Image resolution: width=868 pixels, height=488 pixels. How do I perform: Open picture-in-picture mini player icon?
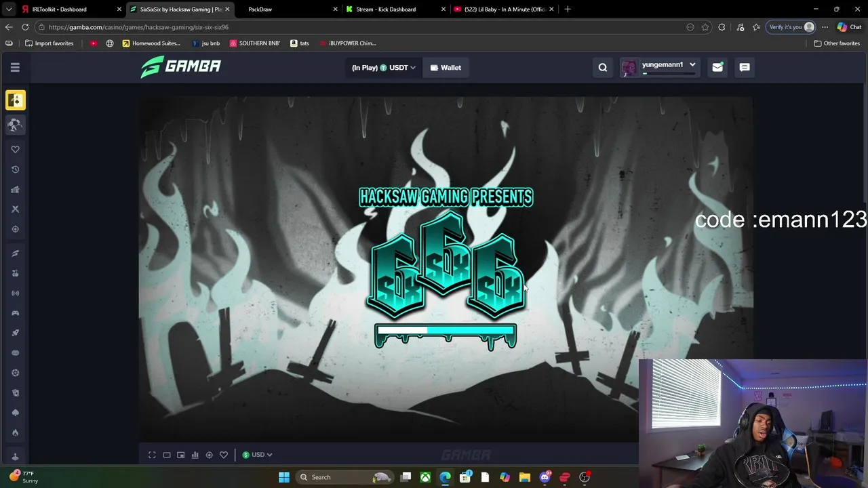(180, 455)
